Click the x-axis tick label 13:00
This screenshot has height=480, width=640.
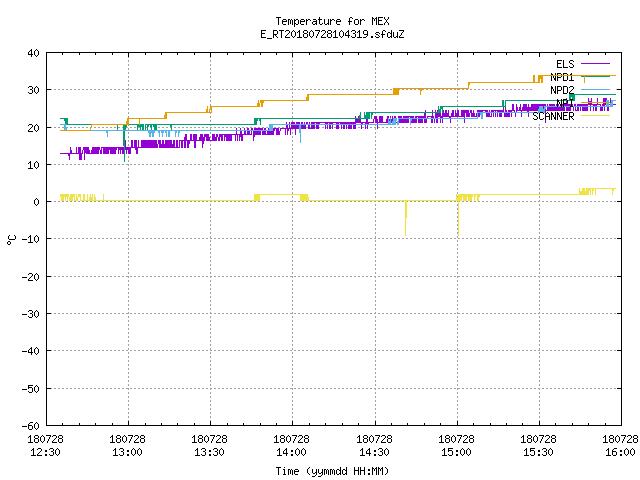pyautogui.click(x=127, y=452)
